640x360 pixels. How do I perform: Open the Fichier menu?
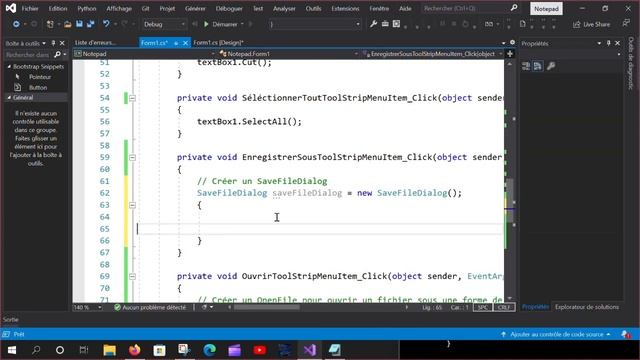pyautogui.click(x=30, y=8)
